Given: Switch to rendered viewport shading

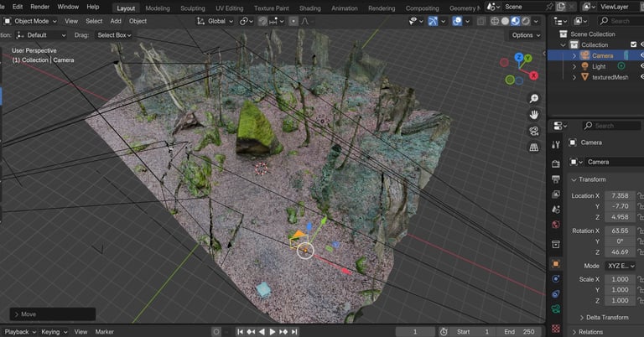Looking at the screenshot, I should coord(525,21).
